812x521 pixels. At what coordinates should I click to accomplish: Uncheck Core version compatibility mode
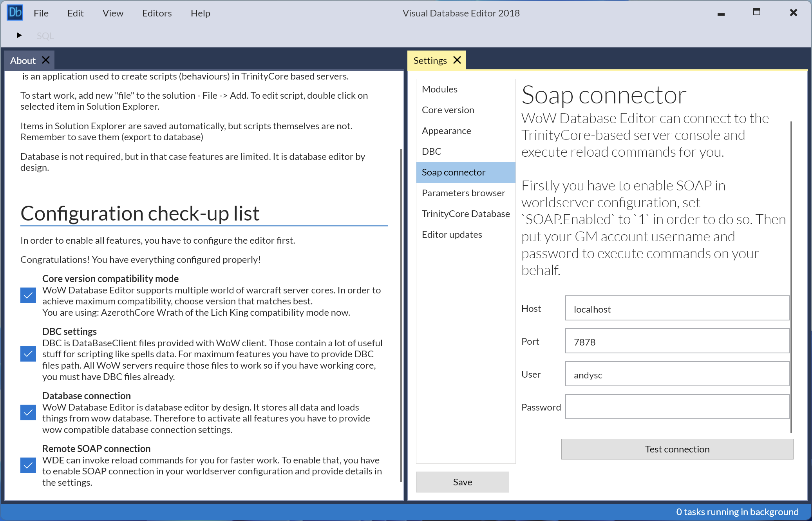pyautogui.click(x=28, y=295)
